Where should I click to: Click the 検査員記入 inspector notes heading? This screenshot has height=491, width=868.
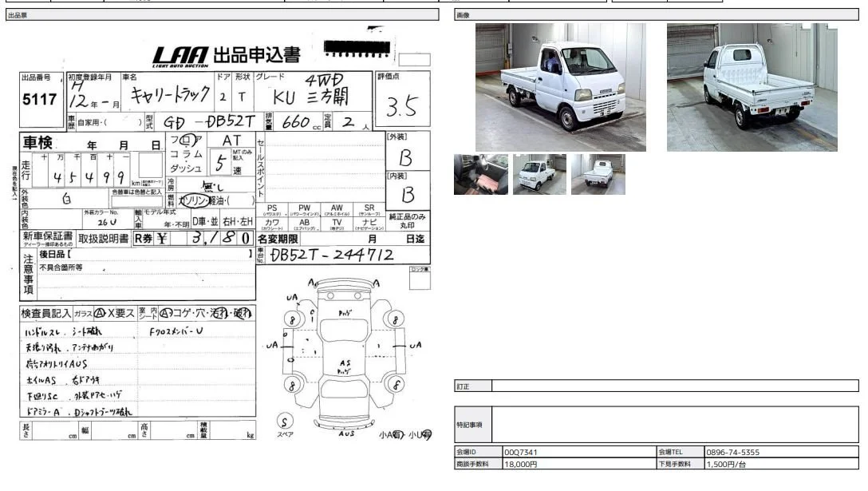[46, 314]
